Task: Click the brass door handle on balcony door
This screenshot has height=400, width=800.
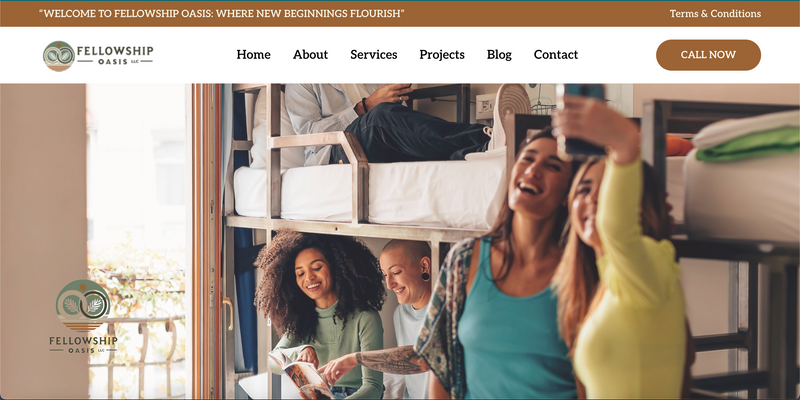Action: [228, 313]
